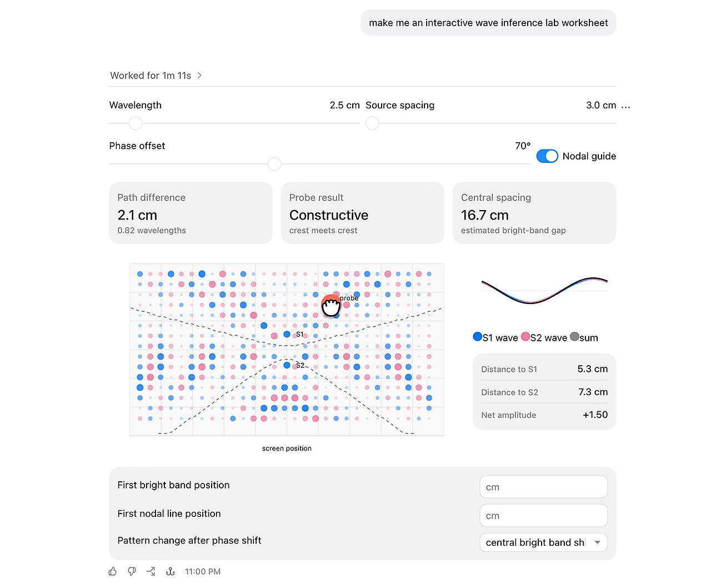711x588 pixels.
Task: Open the Pattern change after phase shift dropdown
Action: (543, 542)
